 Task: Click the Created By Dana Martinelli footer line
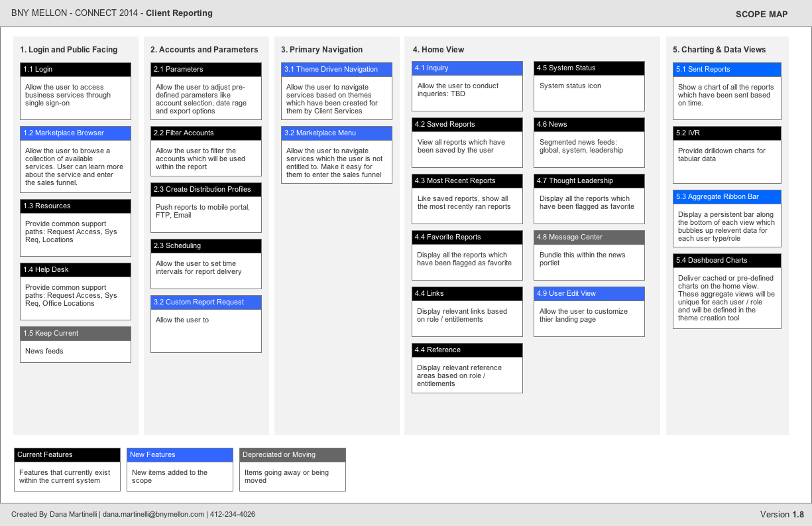coord(133,515)
